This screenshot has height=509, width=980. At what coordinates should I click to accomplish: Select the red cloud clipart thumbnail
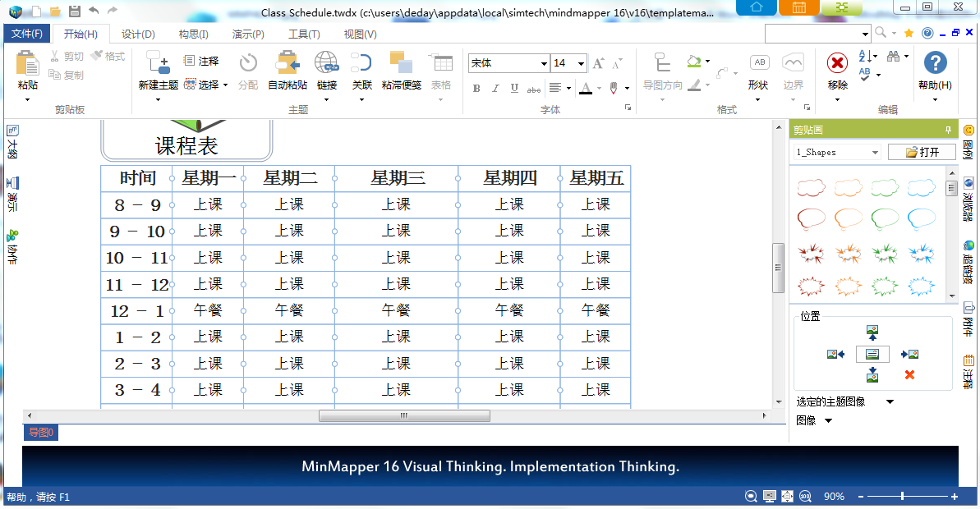pyautogui.click(x=811, y=188)
